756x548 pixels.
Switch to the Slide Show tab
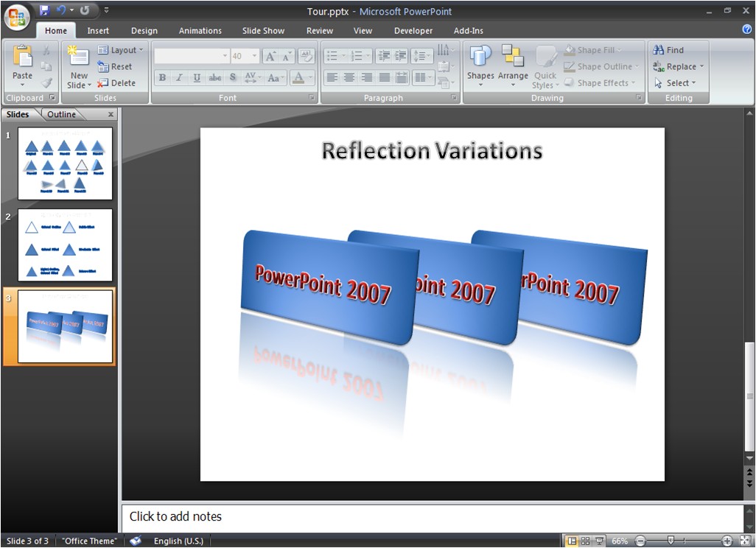click(x=263, y=30)
